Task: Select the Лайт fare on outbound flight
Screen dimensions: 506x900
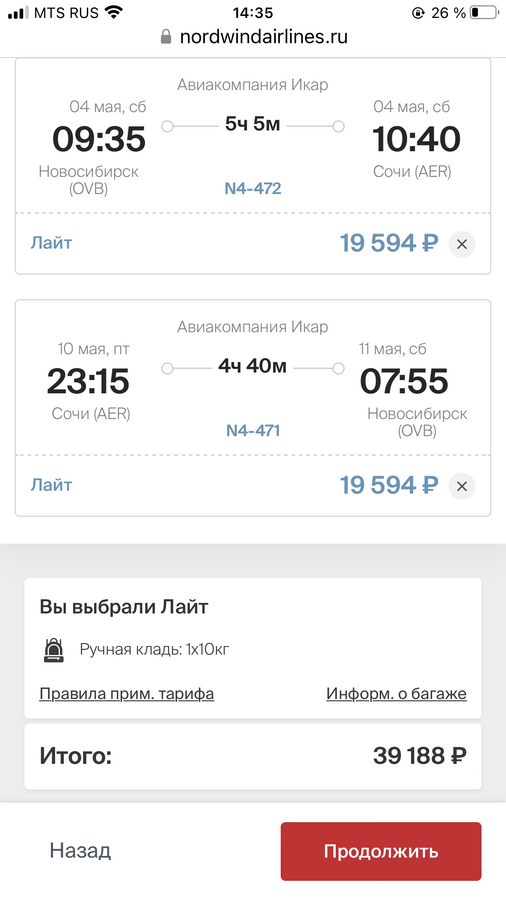Action: pyautogui.click(x=52, y=243)
